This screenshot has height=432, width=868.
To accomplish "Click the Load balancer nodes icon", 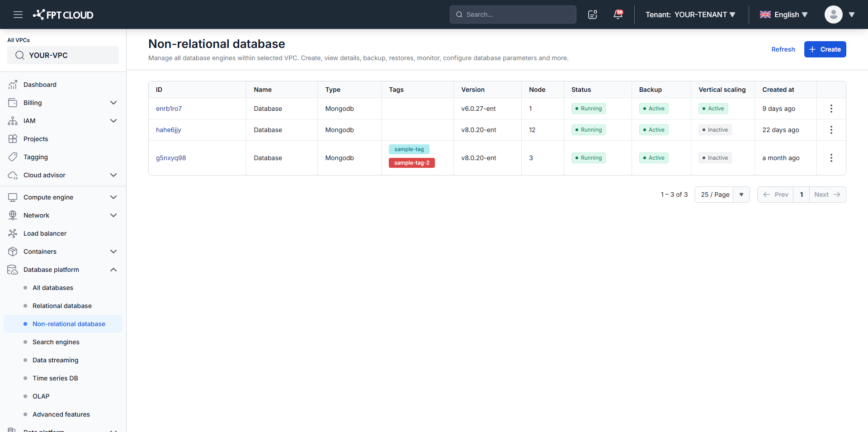I will (x=13, y=233).
